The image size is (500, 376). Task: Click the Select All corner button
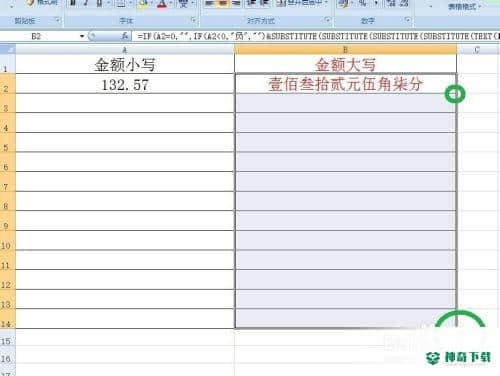[8, 50]
